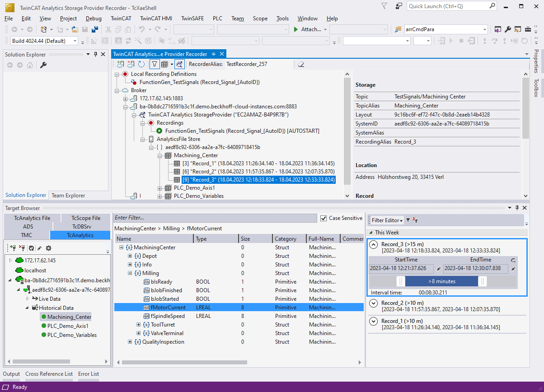Open the Build 4024.44 (Default) dropdown
The width and height of the screenshot is (544, 392).
(x=75, y=41)
